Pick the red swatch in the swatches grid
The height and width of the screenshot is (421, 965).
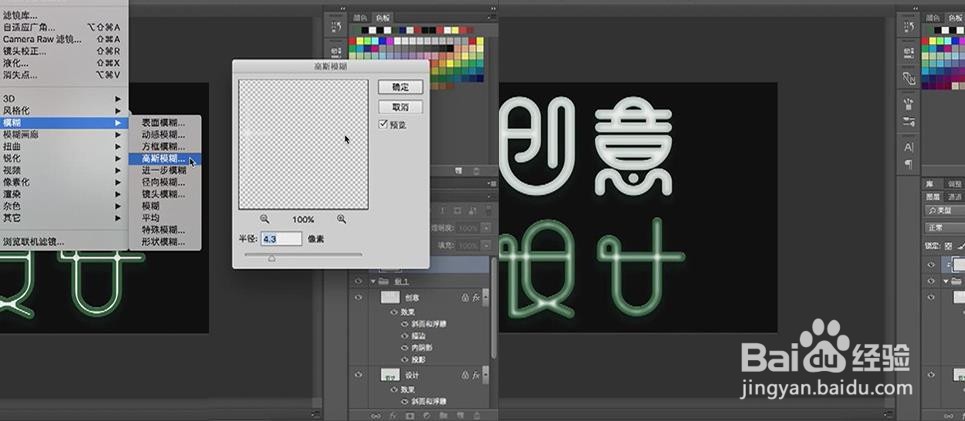pyautogui.click(x=353, y=41)
